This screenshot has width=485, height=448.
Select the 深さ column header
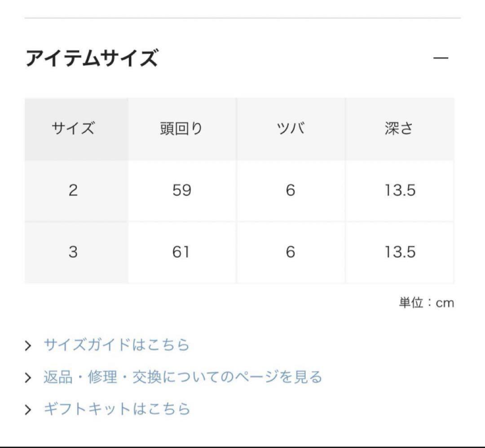point(399,129)
